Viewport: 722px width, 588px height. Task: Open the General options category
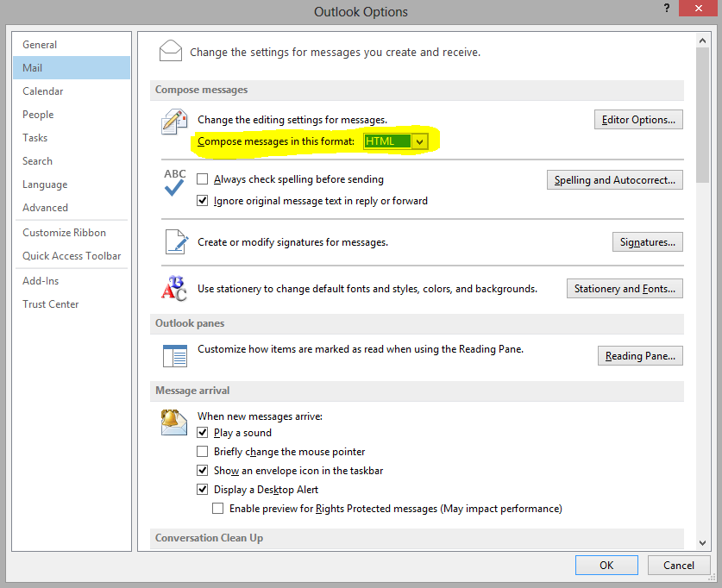coord(72,45)
